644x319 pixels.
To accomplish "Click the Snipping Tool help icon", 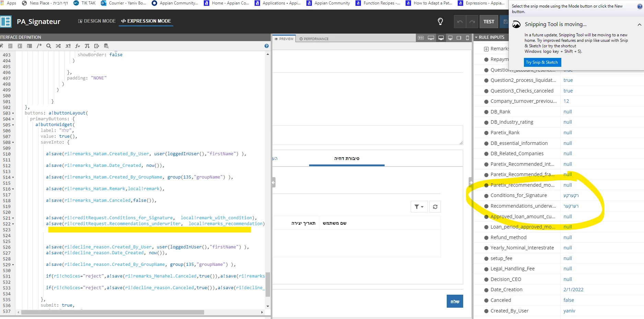I will point(640,7).
